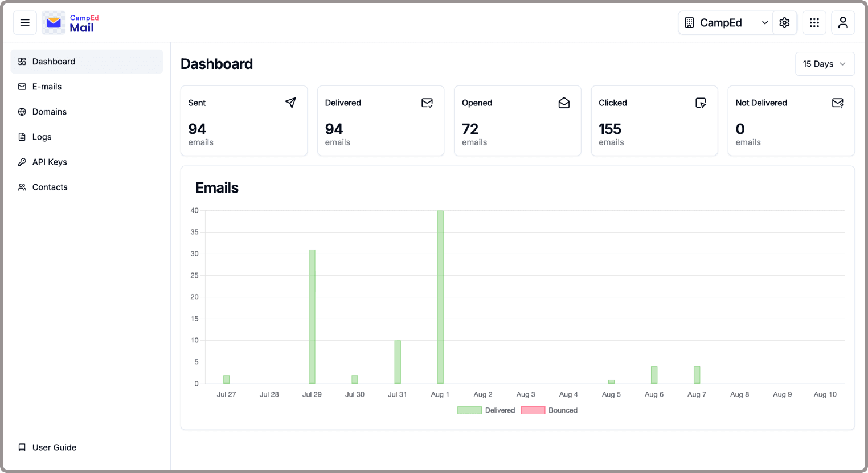Viewport: 868px width, 473px height.
Task: Open Contacts in the sidebar
Action: pyautogui.click(x=87, y=187)
